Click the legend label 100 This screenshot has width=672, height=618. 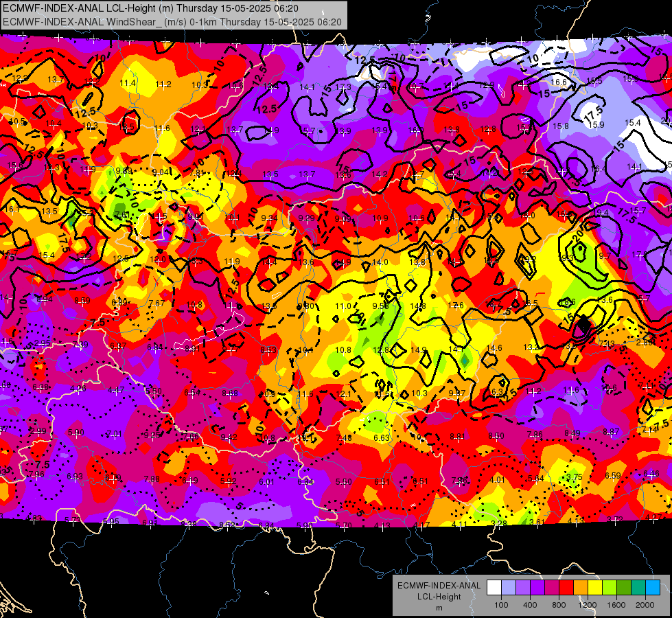click(x=501, y=605)
